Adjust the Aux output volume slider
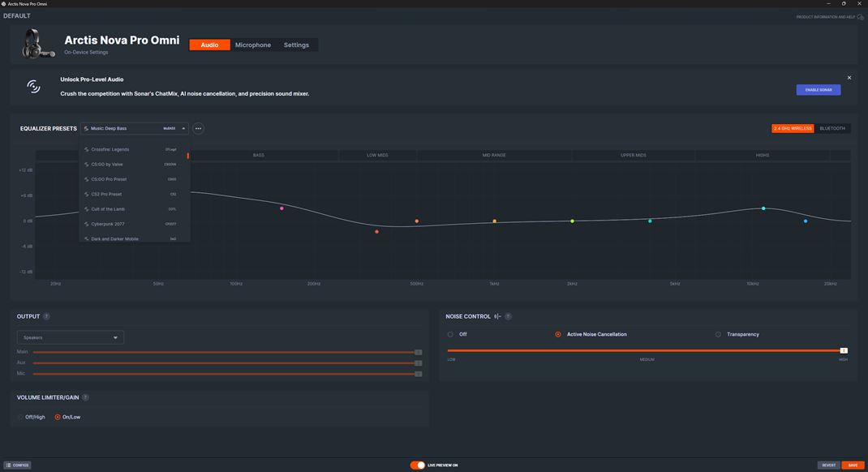Image resolution: width=868 pixels, height=472 pixels. coord(227,363)
